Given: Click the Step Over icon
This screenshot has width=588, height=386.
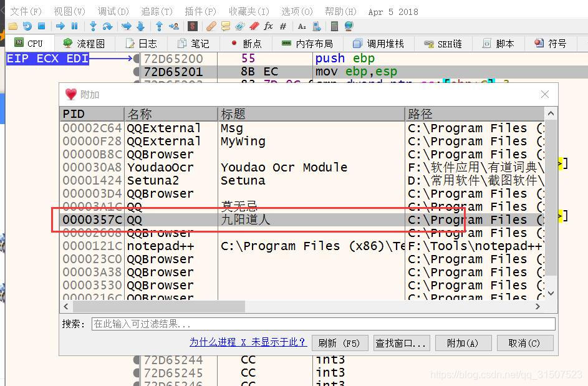Looking at the screenshot, I should coord(107,26).
